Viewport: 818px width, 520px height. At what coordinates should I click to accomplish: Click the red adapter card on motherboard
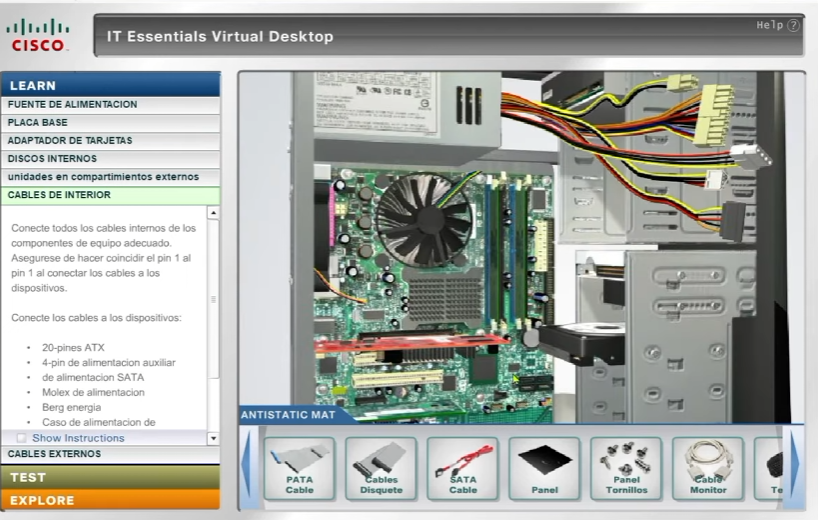410,344
